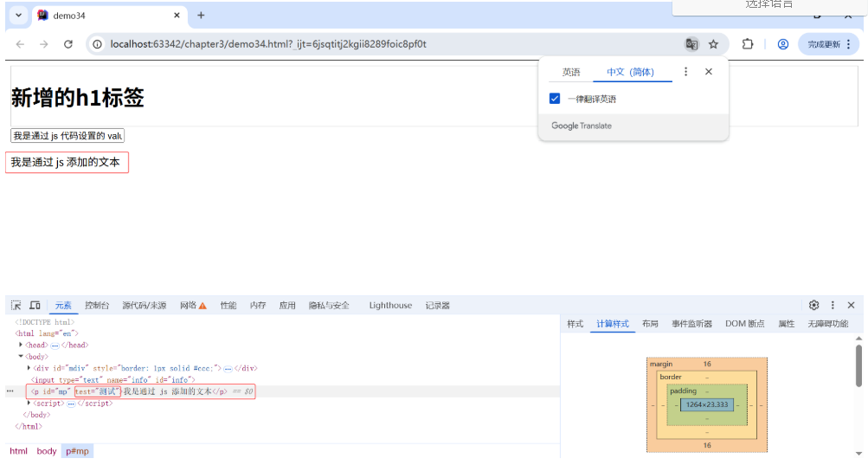This screenshot has width=868, height=465.
Task: Click the 新增的h1标签 heading
Action: tap(78, 98)
